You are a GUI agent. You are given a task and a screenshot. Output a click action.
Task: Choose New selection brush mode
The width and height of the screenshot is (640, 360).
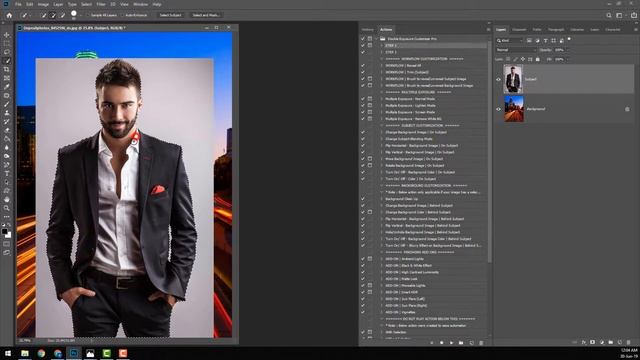pos(44,15)
